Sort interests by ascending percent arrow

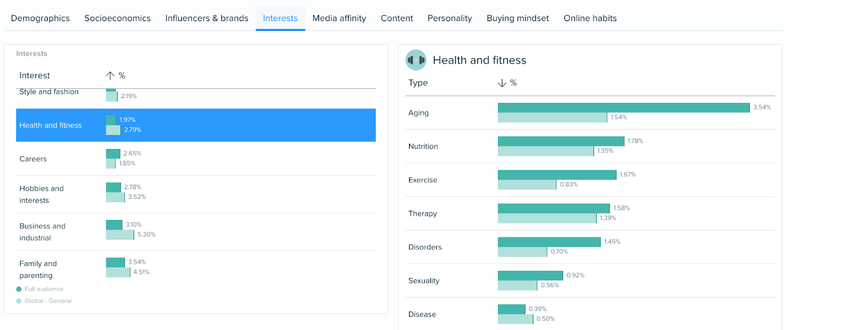pos(110,76)
